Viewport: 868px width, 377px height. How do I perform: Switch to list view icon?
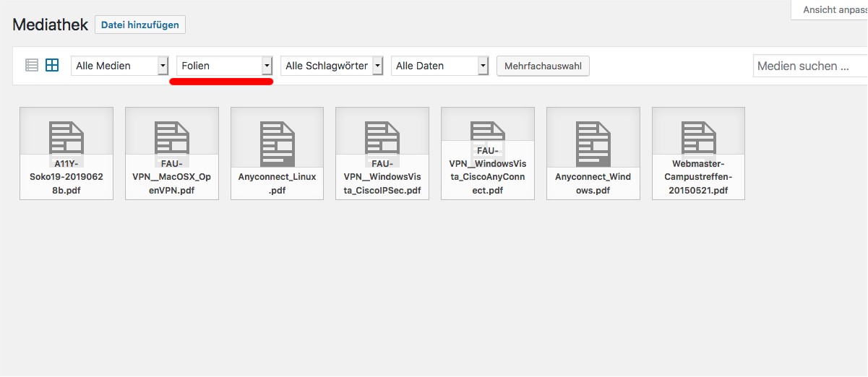pos(32,66)
